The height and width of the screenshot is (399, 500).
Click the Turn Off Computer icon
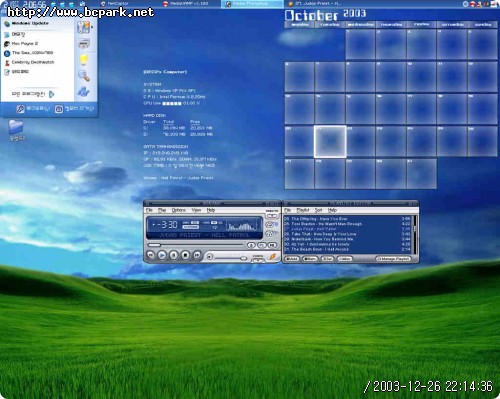[59, 109]
